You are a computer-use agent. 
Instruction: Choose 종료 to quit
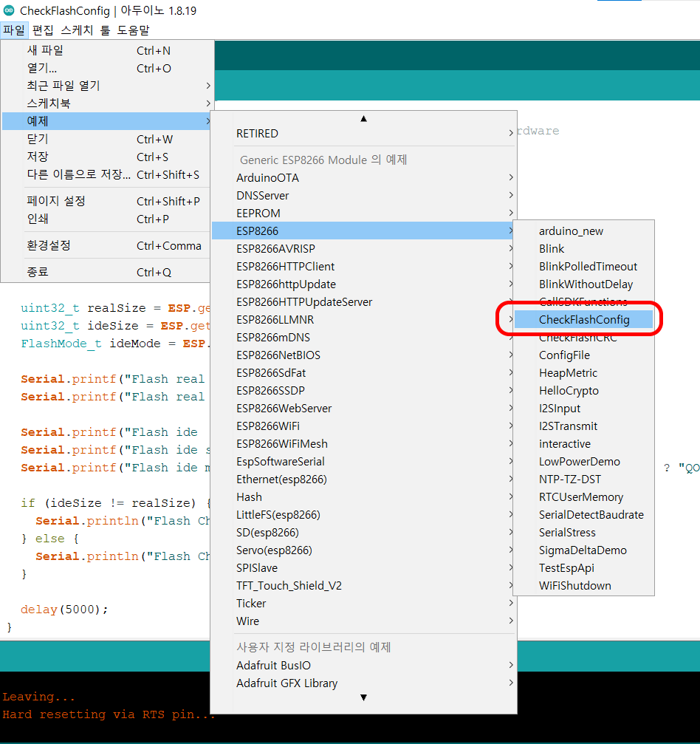[107, 272]
